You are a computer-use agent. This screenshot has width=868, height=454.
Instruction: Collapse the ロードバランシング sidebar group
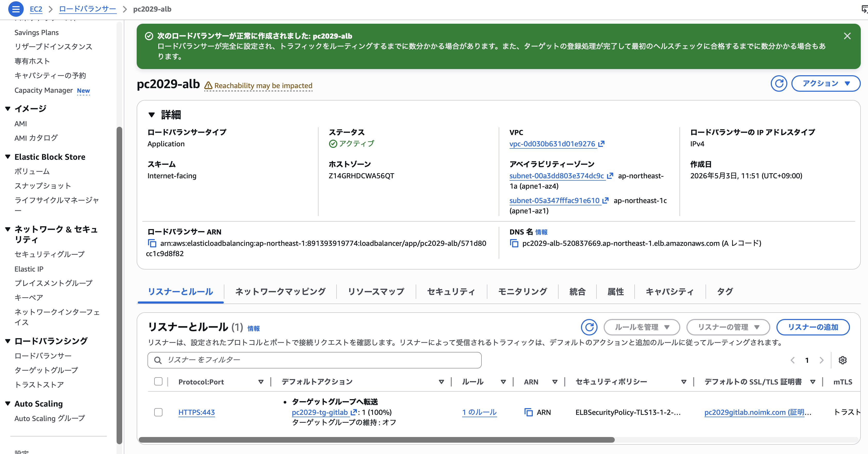coord(8,341)
